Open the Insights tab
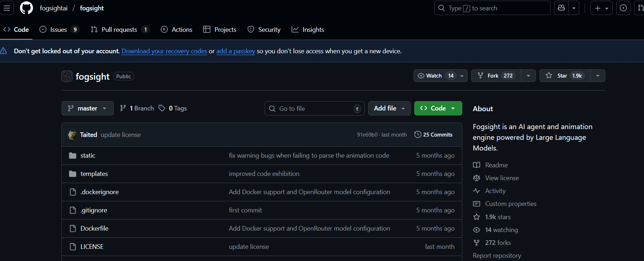Viewport: 644px width, 261px height. coord(308,30)
